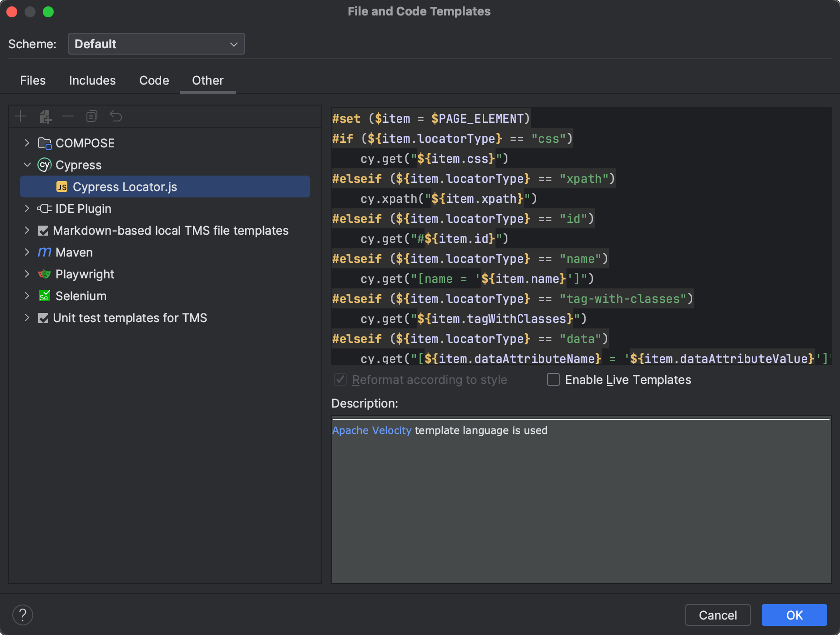The width and height of the screenshot is (840, 635).
Task: Click the Copy Template icon
Action: pos(91,116)
